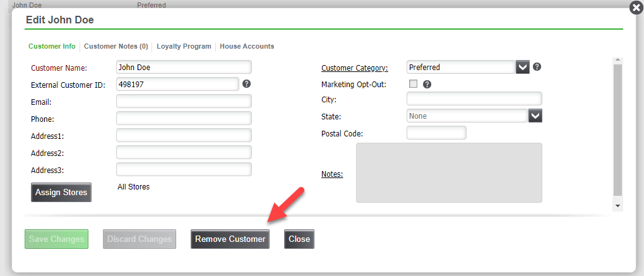Open the State dropdown arrow

tap(535, 116)
